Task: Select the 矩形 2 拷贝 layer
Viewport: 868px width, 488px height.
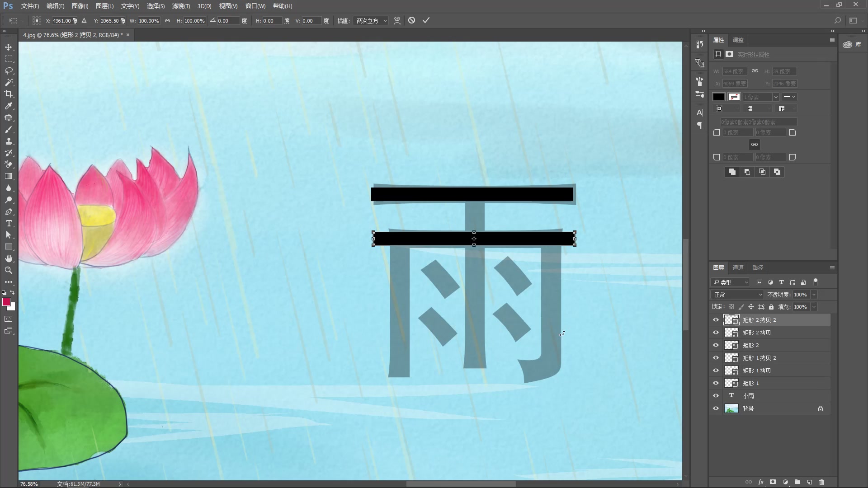Action: point(757,333)
